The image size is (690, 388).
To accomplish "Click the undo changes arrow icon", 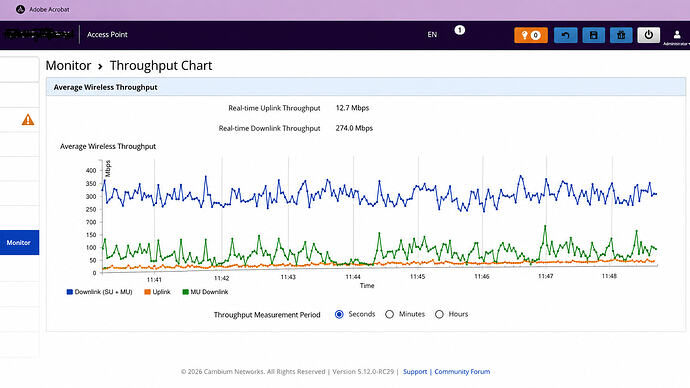I will pyautogui.click(x=565, y=35).
